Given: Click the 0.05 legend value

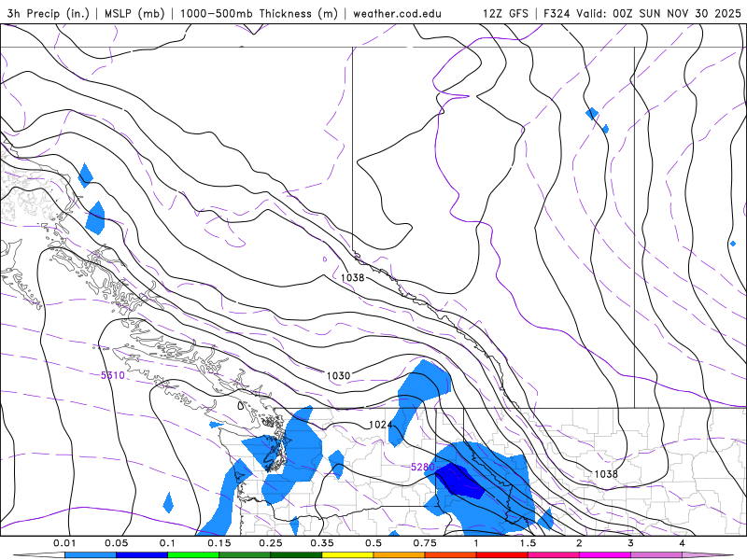Looking at the screenshot, I should 116,543.
